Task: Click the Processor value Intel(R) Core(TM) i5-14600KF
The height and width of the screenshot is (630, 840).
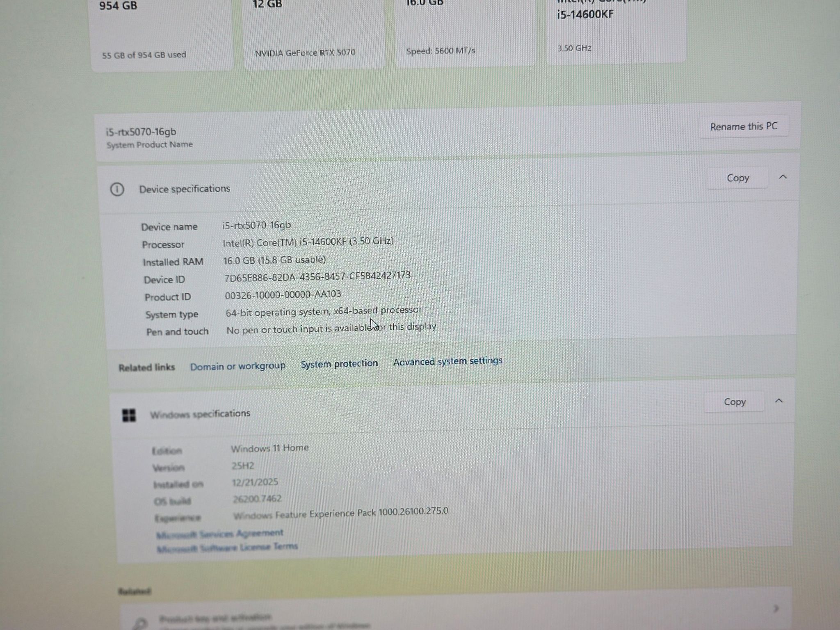Action: (308, 242)
